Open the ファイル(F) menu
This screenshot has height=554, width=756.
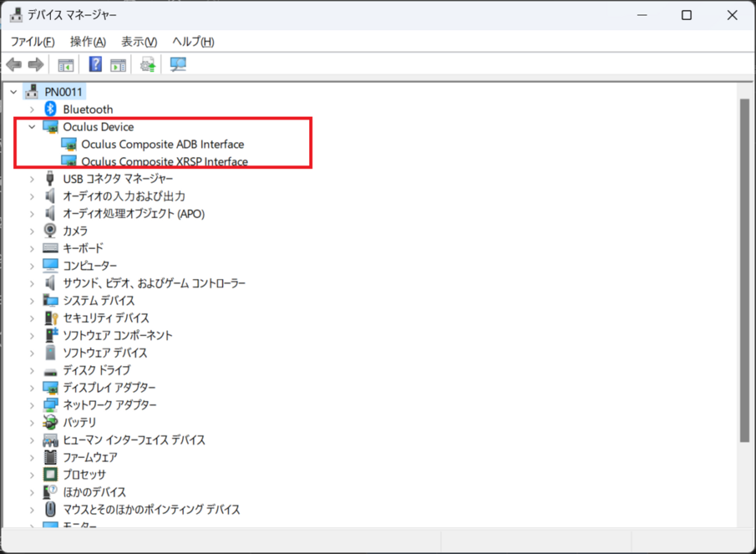[x=33, y=41]
